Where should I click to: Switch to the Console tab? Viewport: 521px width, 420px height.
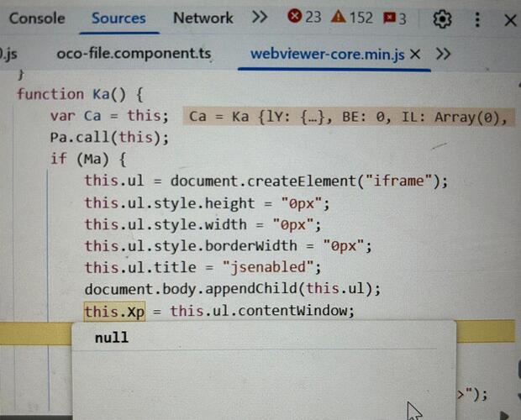(37, 18)
